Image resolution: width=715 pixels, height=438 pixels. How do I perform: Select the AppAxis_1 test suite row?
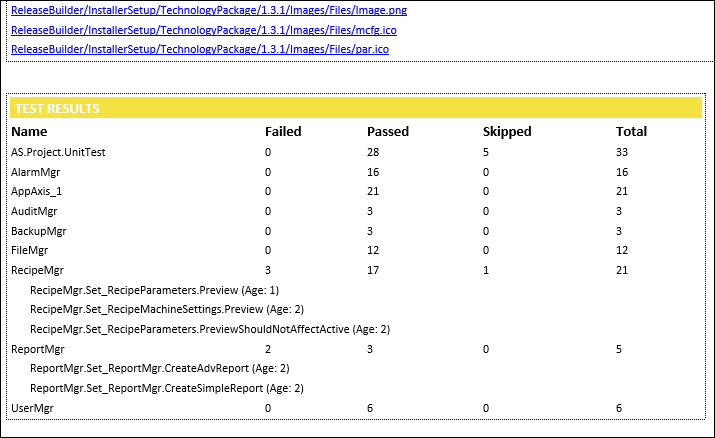point(36,191)
